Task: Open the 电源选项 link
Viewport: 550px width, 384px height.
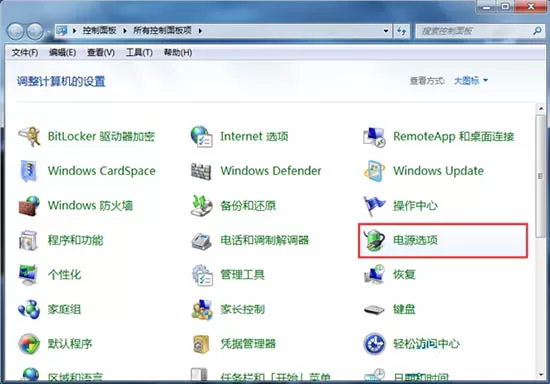Action: [415, 240]
